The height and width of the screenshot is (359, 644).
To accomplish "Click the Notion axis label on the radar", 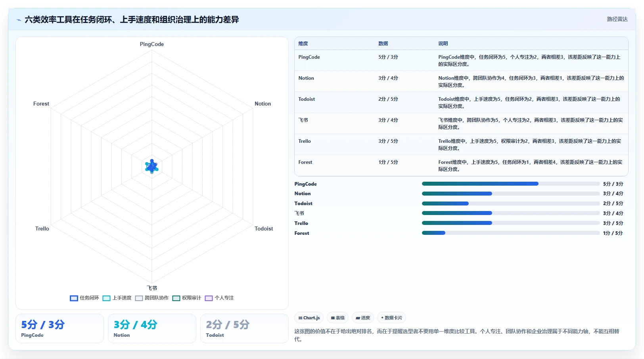I will click(263, 104).
